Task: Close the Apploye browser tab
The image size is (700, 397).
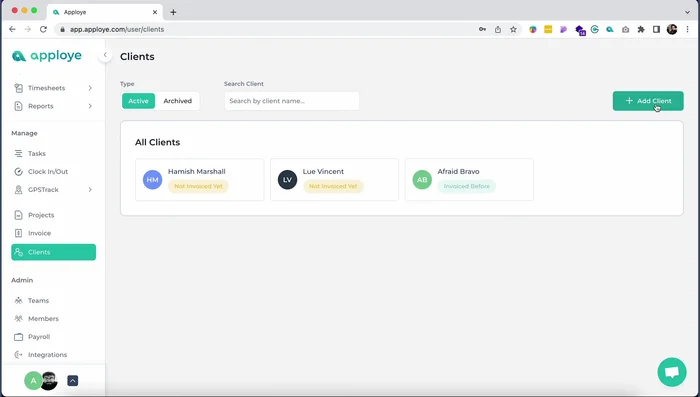Action: tap(155, 12)
